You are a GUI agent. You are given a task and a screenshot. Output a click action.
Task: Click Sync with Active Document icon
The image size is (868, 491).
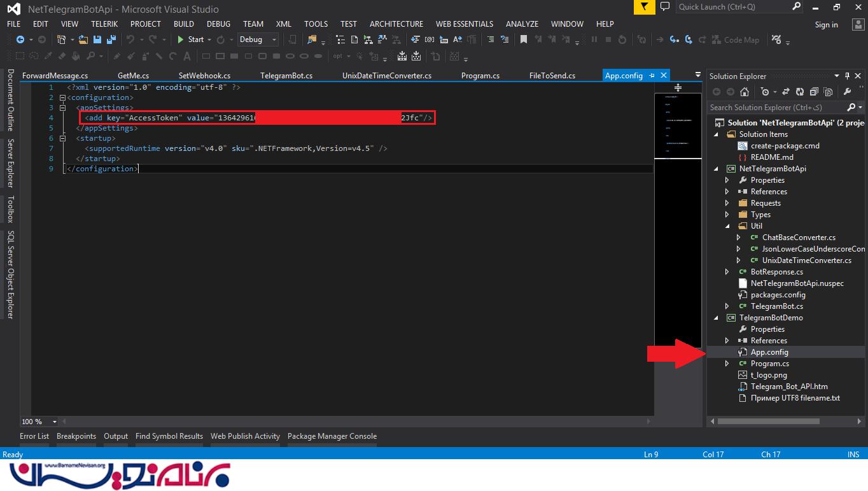tap(786, 92)
